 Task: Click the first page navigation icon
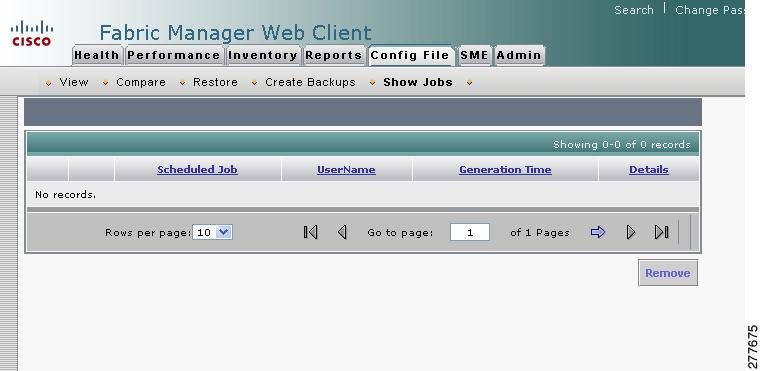coord(311,232)
